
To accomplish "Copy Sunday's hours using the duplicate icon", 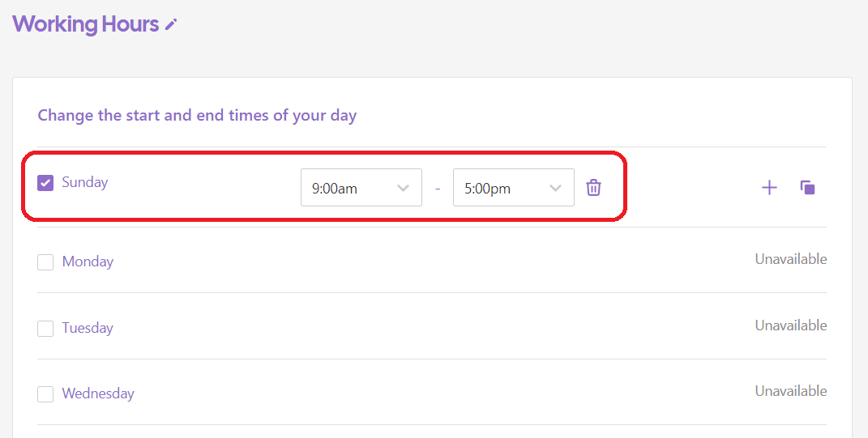I will pos(807,188).
